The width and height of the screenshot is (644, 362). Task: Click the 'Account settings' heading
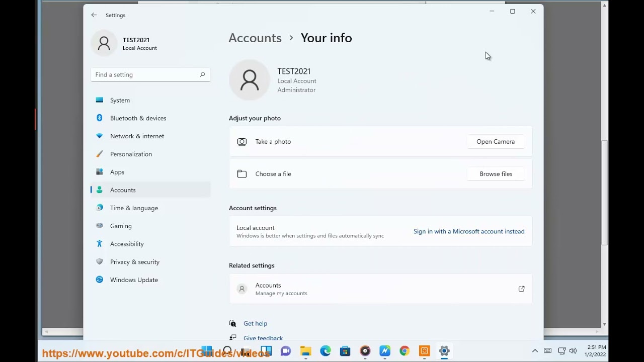click(x=253, y=208)
